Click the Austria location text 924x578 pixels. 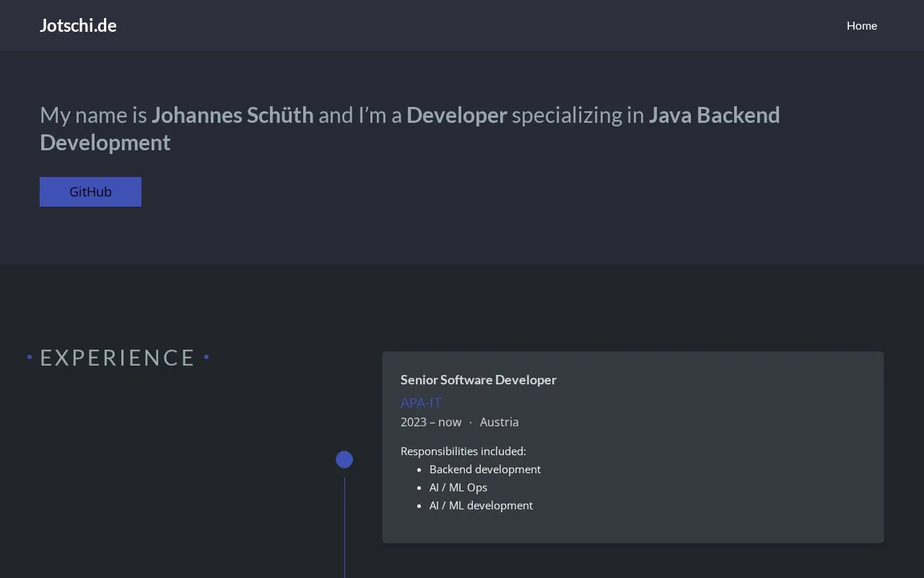pos(500,422)
